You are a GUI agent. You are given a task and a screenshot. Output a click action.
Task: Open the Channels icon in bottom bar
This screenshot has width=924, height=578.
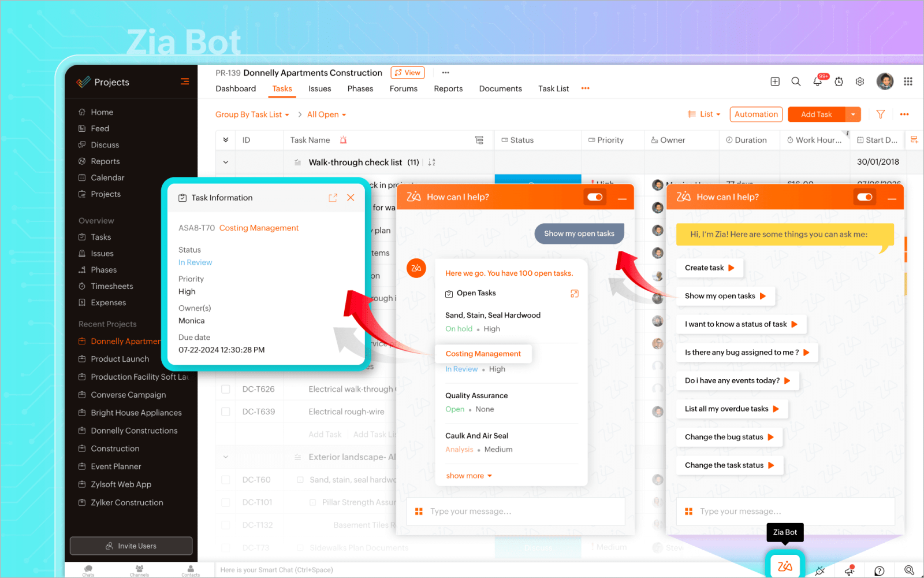tap(139, 570)
